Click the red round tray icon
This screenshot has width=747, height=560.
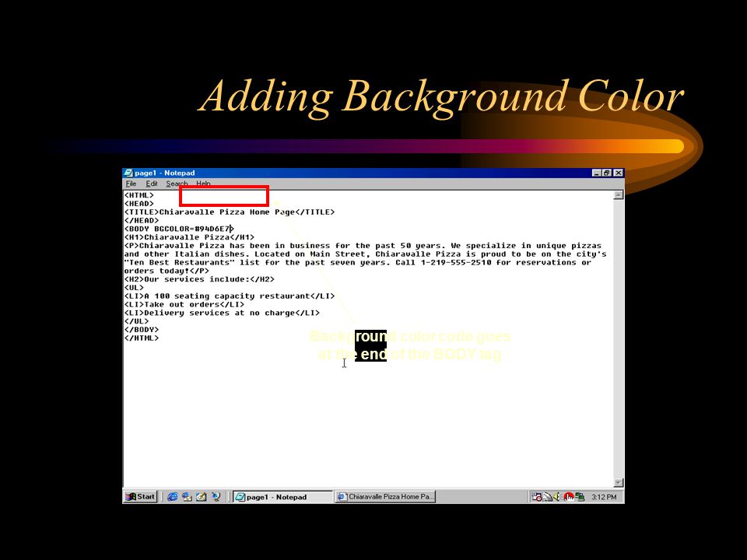pyautogui.click(x=568, y=497)
